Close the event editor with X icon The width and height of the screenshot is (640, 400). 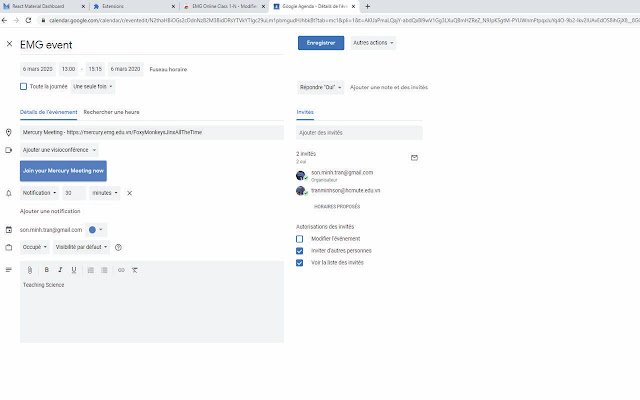click(x=9, y=44)
